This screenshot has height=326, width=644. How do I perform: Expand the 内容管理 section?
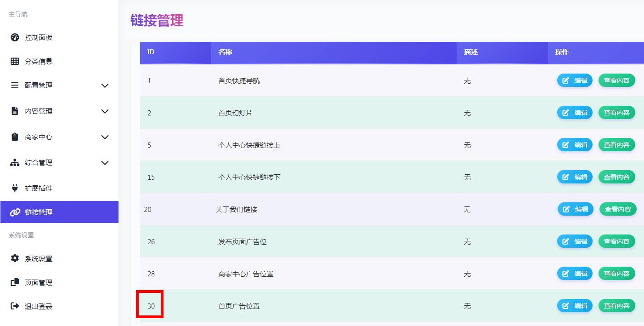tap(105, 111)
